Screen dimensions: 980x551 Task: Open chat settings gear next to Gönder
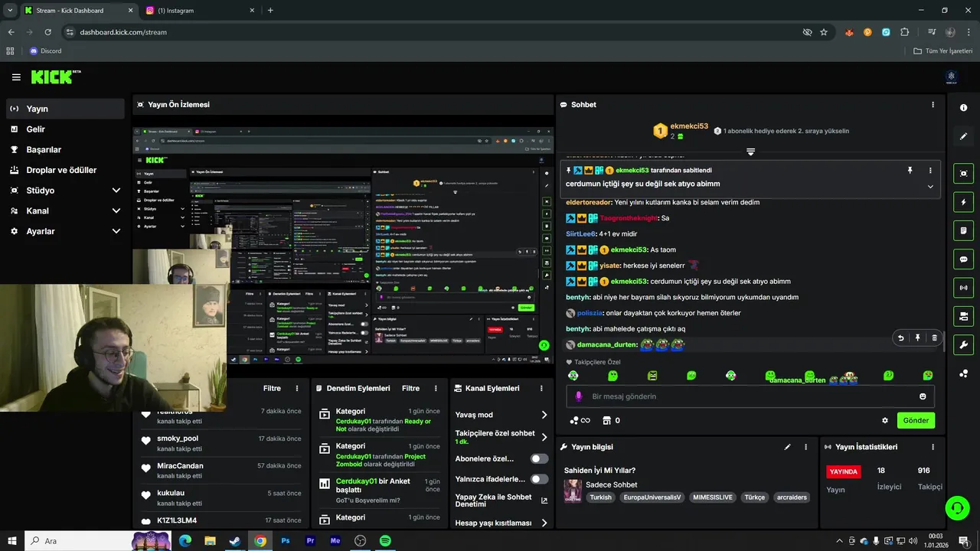point(885,420)
